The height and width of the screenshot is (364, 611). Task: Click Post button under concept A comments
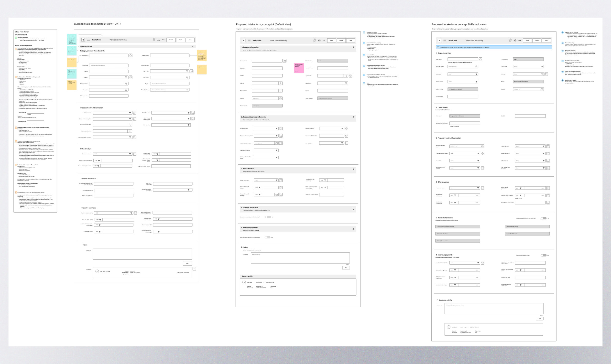click(346, 268)
